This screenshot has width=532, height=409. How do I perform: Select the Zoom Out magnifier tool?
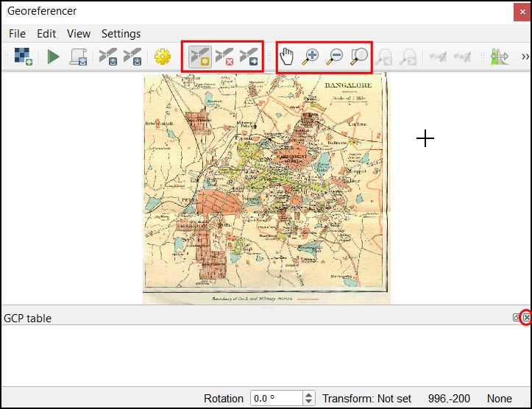pyautogui.click(x=335, y=57)
